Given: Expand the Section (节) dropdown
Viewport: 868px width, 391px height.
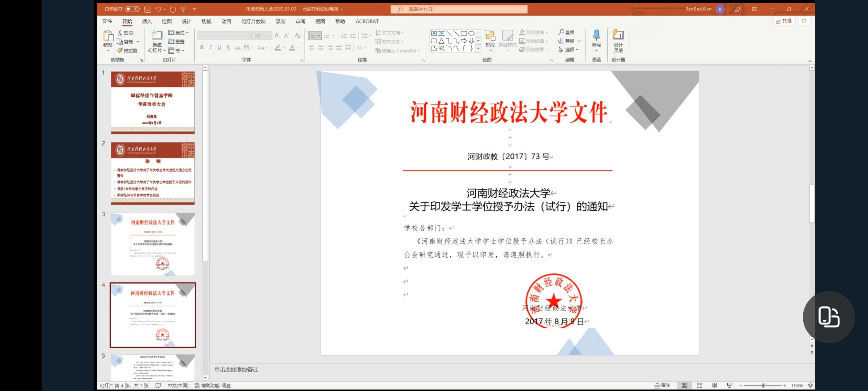Looking at the screenshot, I should pyautogui.click(x=176, y=50).
